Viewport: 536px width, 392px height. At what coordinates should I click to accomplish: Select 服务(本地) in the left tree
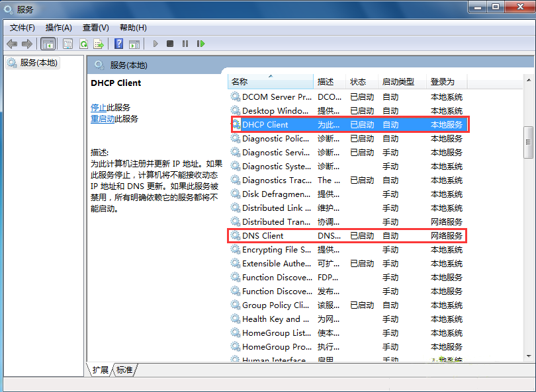pyautogui.click(x=38, y=63)
